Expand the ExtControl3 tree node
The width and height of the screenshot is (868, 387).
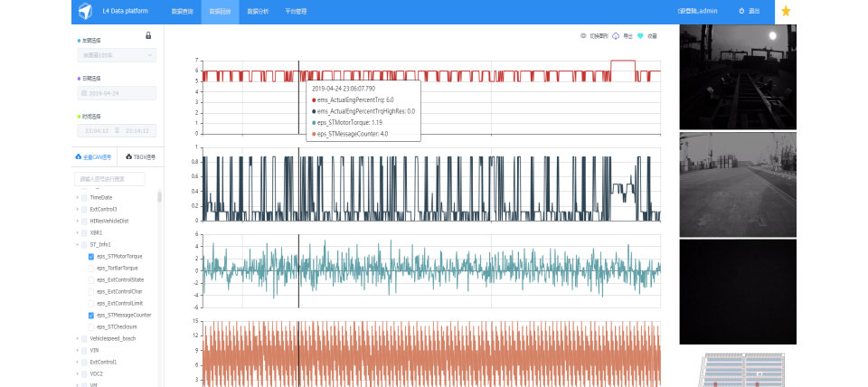(x=77, y=209)
